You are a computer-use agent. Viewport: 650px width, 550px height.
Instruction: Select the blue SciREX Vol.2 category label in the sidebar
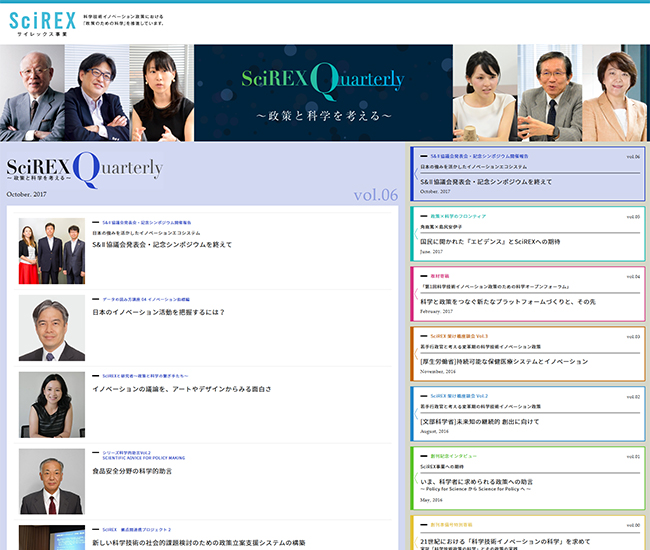pos(459,396)
